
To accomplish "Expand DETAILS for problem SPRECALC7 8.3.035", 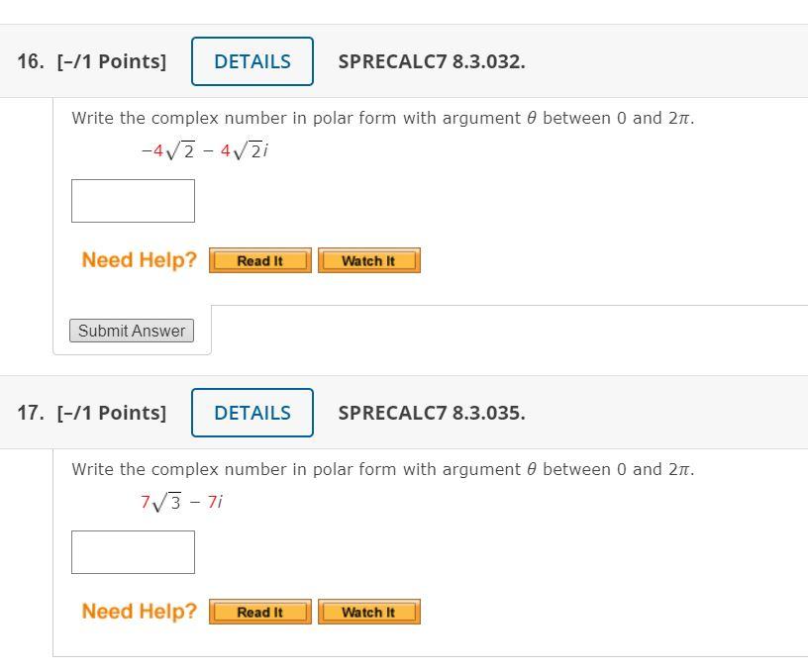I will [252, 412].
